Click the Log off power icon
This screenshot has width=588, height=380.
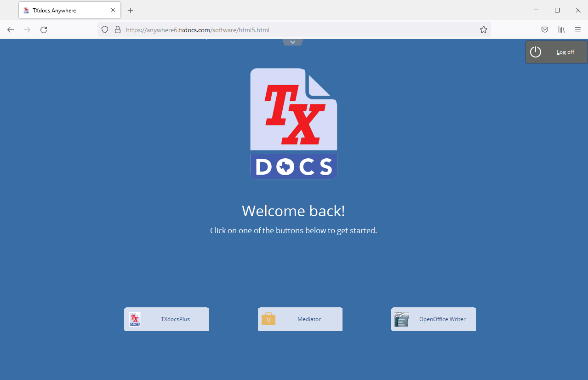click(536, 52)
